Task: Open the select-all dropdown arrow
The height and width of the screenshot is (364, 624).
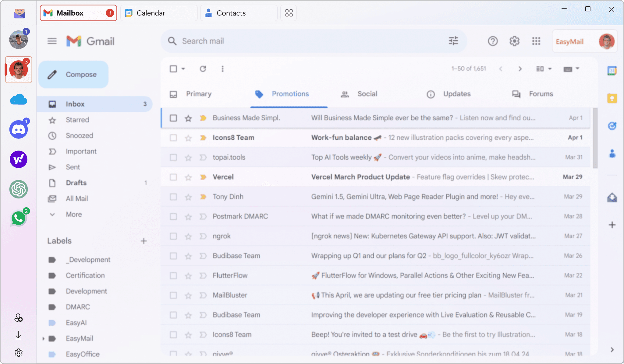Action: (183, 69)
